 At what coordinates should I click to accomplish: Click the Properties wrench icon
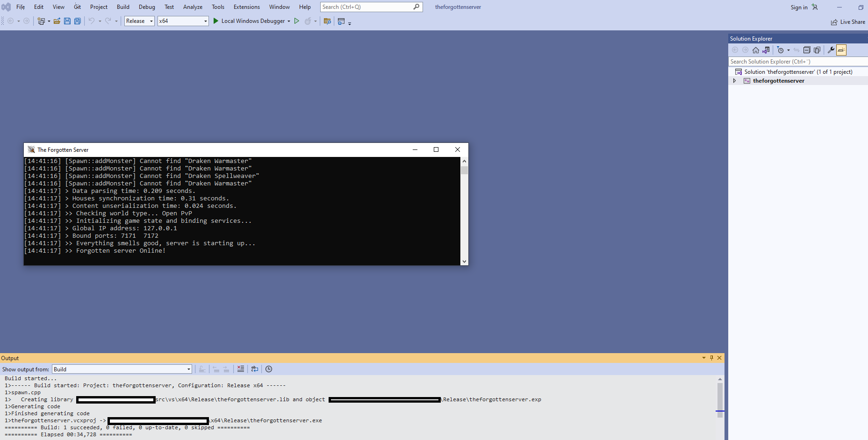831,50
